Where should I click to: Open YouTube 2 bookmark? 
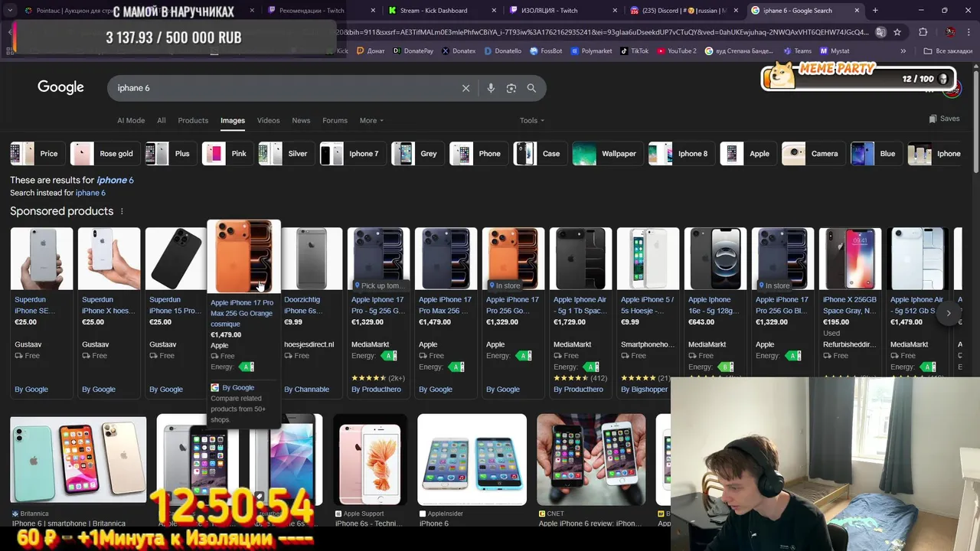point(675,51)
